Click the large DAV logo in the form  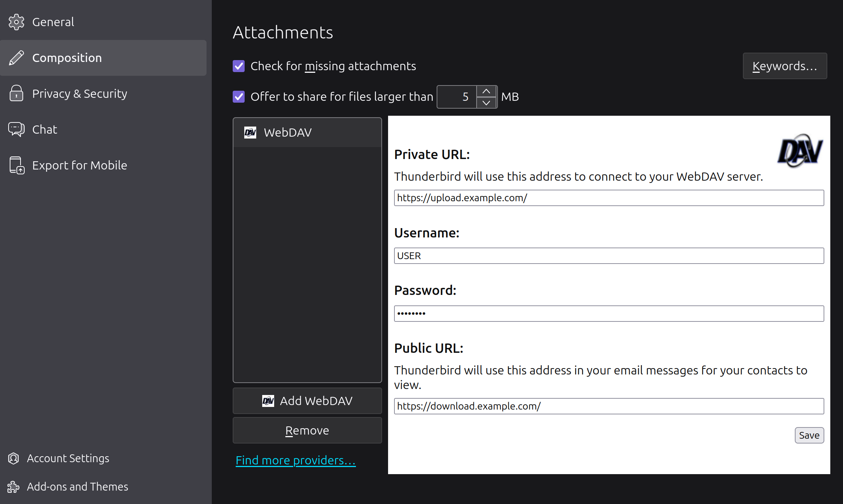click(x=800, y=151)
